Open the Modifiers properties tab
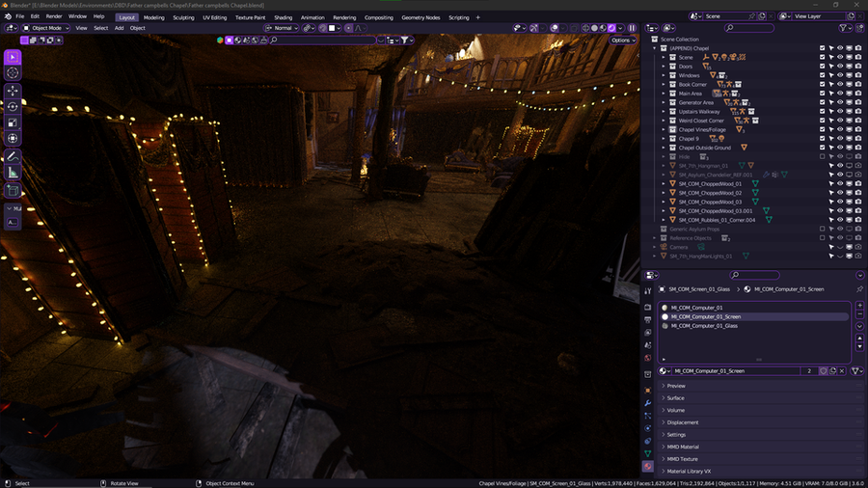The height and width of the screenshot is (488, 868). (x=648, y=403)
